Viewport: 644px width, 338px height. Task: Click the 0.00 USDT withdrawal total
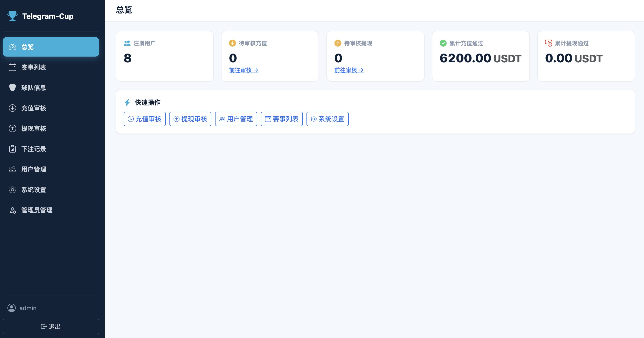point(574,58)
